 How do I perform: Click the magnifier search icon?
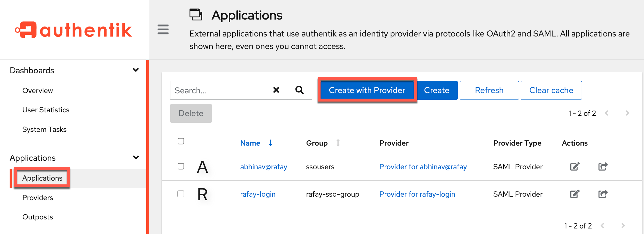point(299,90)
